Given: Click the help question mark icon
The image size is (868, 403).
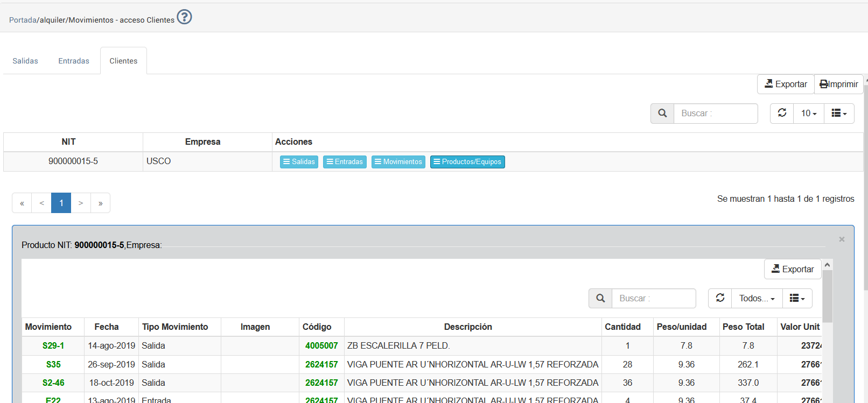Looking at the screenshot, I should click(184, 17).
